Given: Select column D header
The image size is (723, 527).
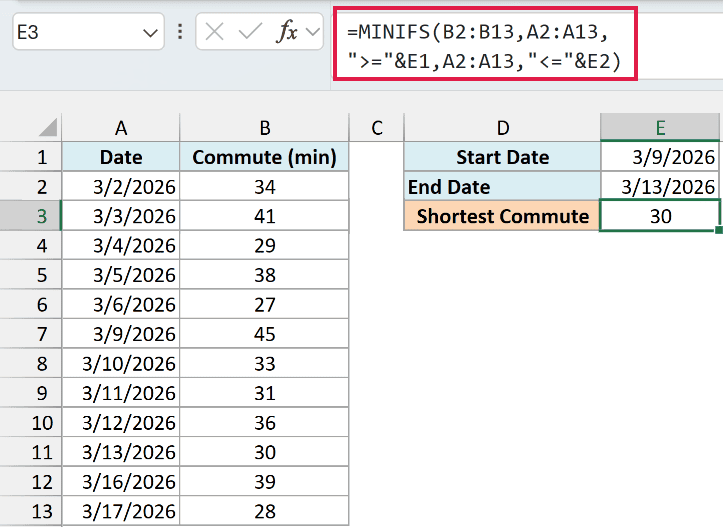Looking at the screenshot, I should (503, 128).
